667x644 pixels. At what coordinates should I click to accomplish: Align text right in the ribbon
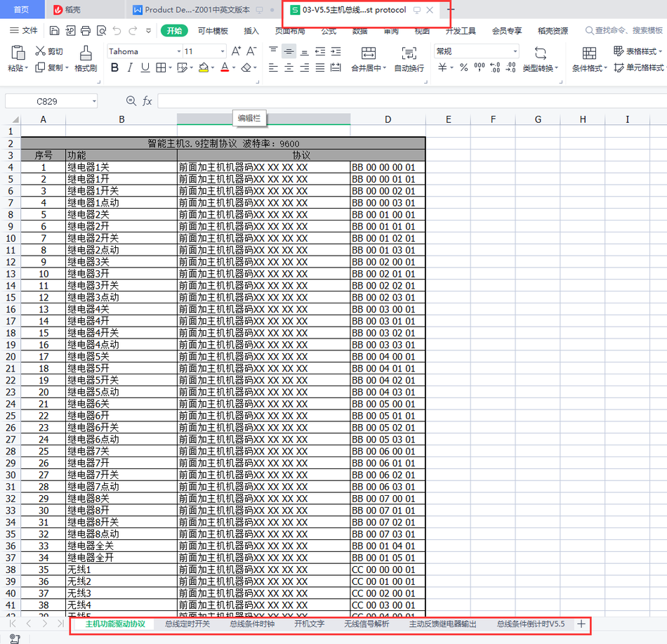[x=304, y=67]
